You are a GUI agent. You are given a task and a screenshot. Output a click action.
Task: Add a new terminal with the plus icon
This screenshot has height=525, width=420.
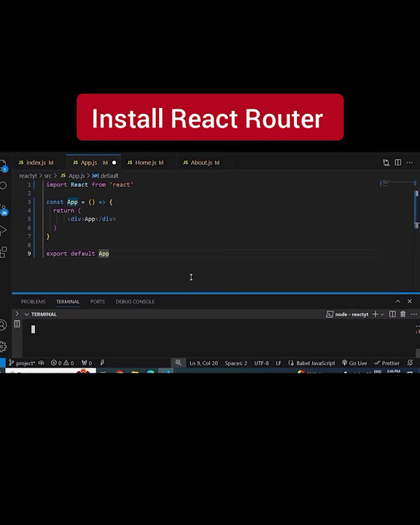[375, 314]
